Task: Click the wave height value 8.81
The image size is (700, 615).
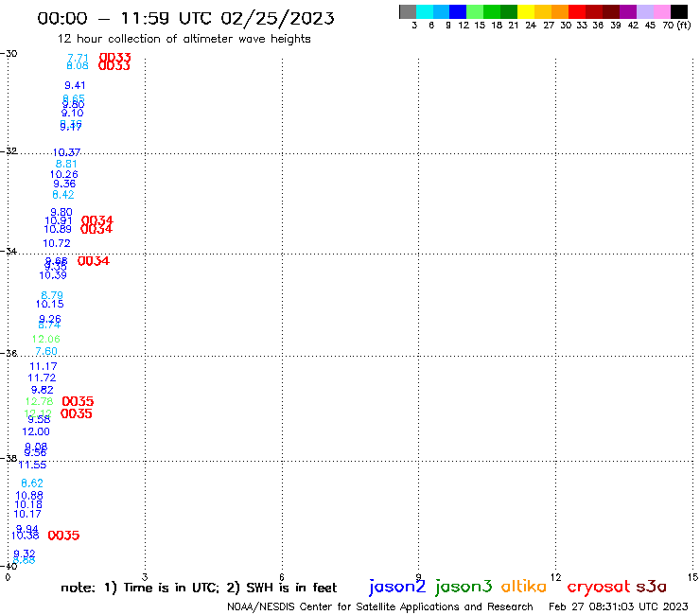Action: tap(66, 164)
